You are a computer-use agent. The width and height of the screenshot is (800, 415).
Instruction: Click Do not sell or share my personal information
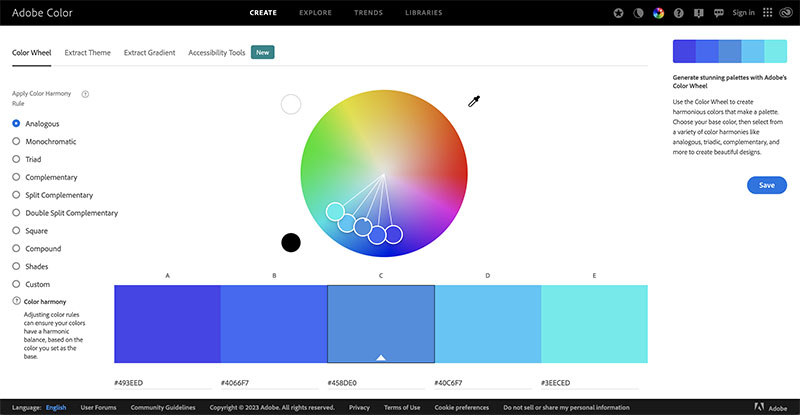point(566,407)
